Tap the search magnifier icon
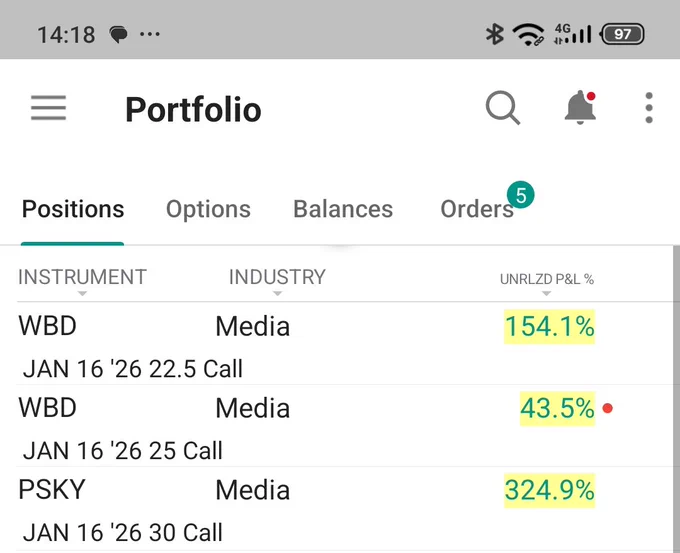The height and width of the screenshot is (553, 680). tap(503, 108)
